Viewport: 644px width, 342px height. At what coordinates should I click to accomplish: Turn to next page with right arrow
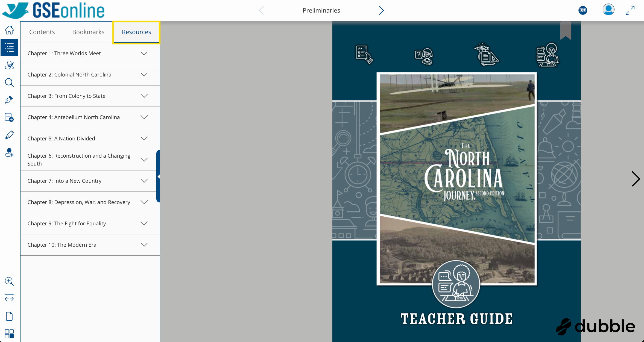click(636, 179)
